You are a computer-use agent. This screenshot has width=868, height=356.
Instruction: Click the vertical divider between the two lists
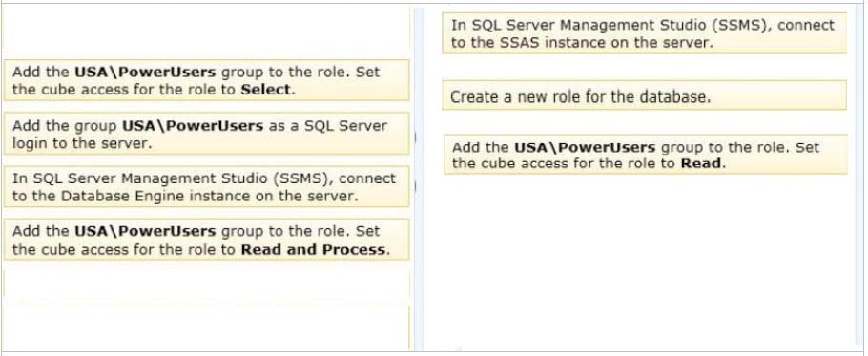tap(419, 178)
